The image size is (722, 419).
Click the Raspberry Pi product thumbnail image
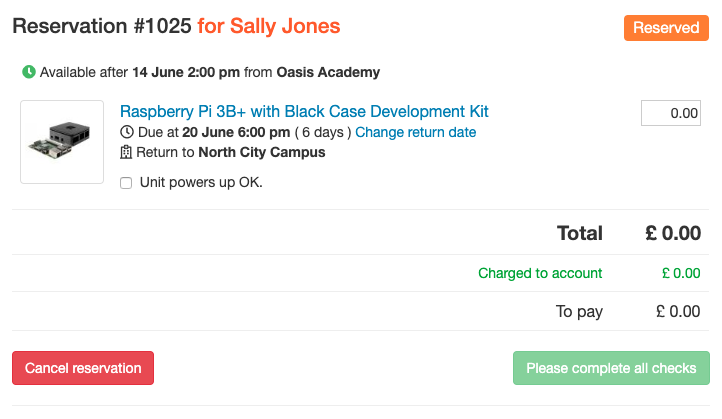[x=62, y=142]
